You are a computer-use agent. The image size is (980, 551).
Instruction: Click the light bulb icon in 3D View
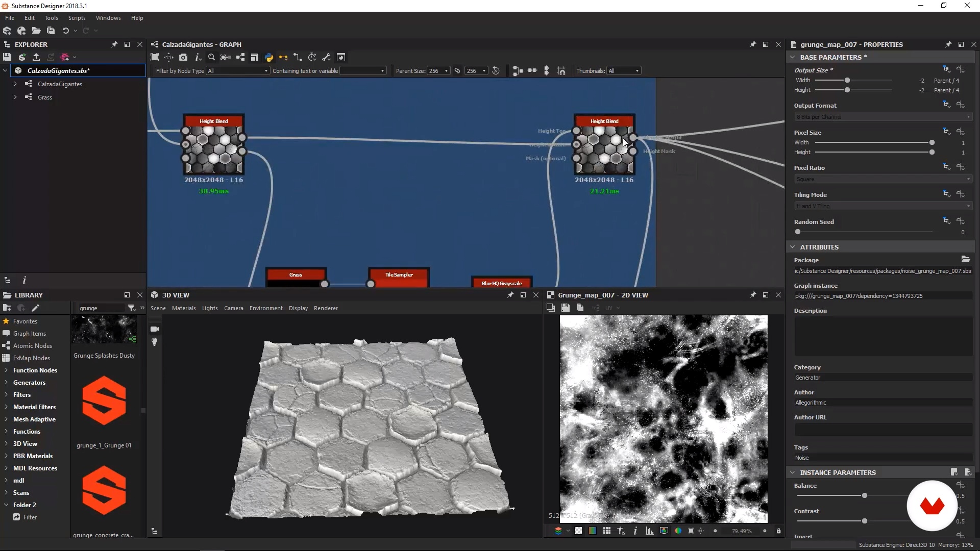click(154, 342)
